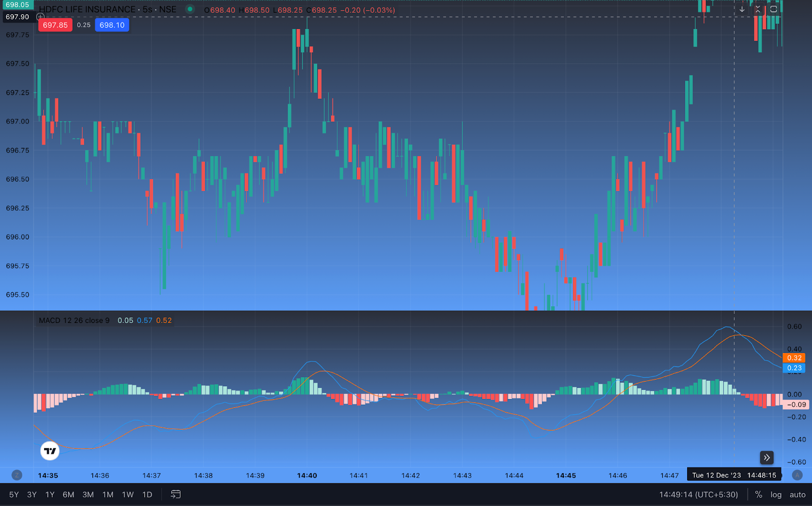Image resolution: width=812 pixels, height=506 pixels.
Task: Click the 14:45 time axis label
Action: pos(566,475)
